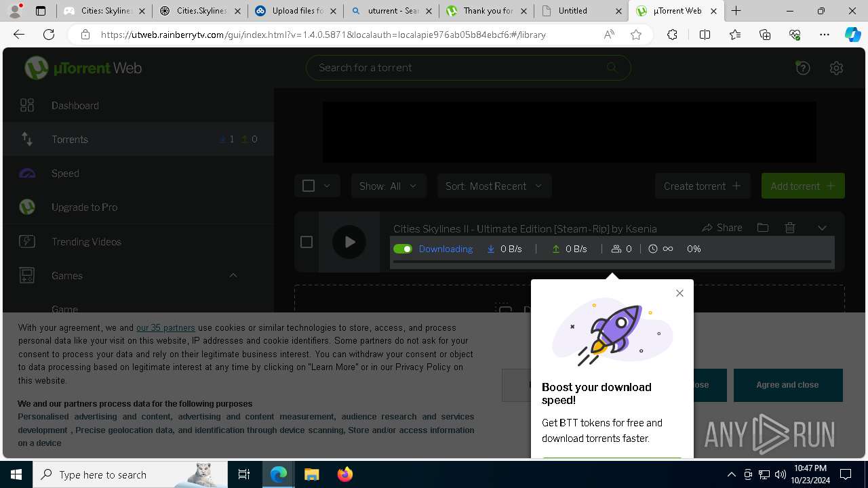Image resolution: width=868 pixels, height=488 pixels.
Task: Open the Collections icon in Edge
Action: point(765,35)
